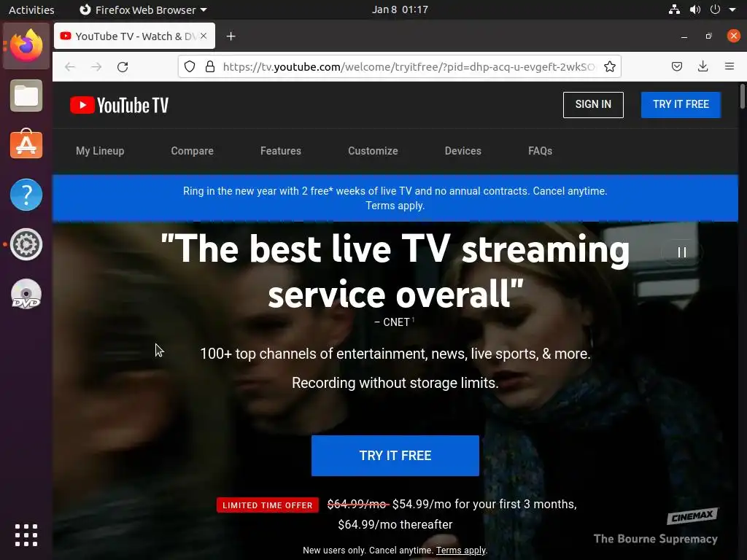
Task: Open Help from the dock
Action: 26,194
